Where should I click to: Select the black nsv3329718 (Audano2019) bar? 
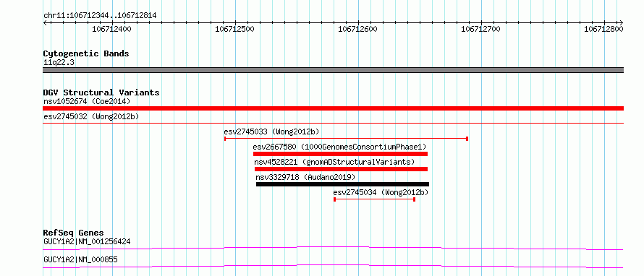342,184
